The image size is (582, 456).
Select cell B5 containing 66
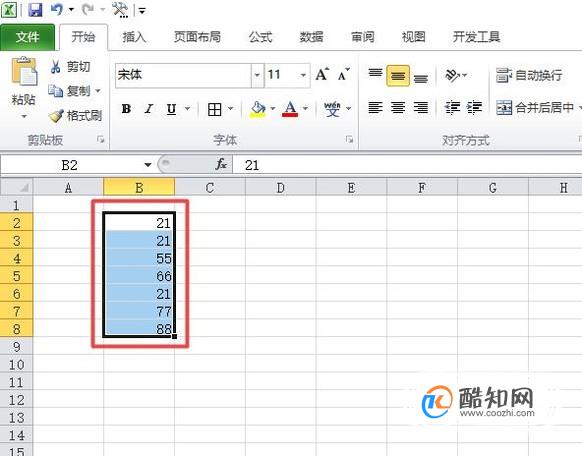[139, 276]
